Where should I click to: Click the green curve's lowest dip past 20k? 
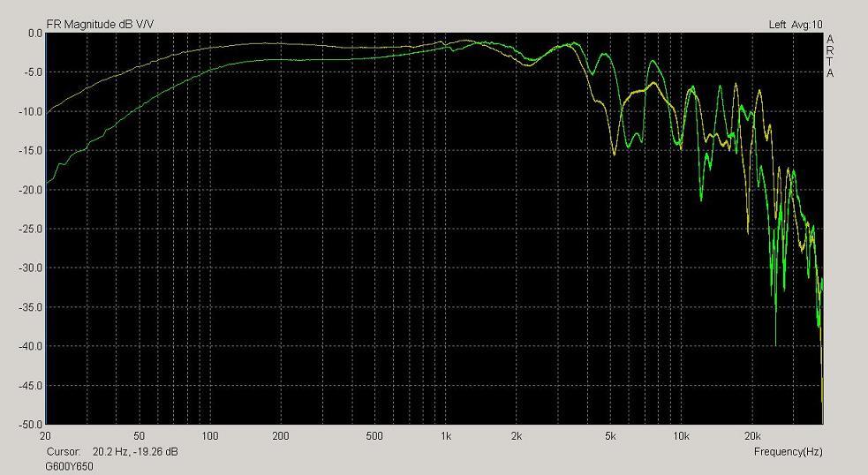tap(775, 343)
